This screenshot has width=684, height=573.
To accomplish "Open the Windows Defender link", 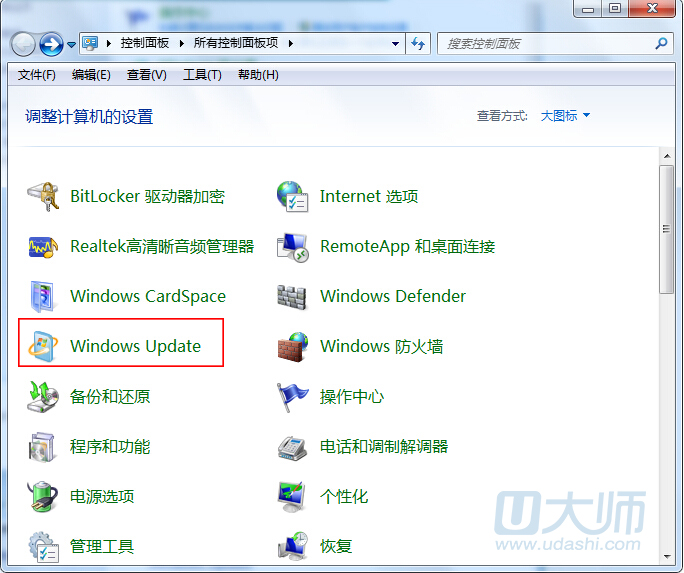I will click(393, 297).
